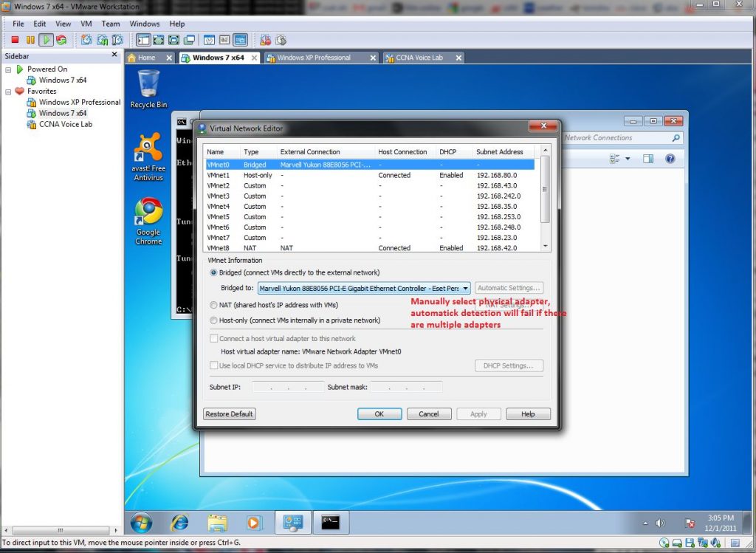Click Cancel in Virtual Network Editor
This screenshot has height=553, width=756.
(429, 413)
